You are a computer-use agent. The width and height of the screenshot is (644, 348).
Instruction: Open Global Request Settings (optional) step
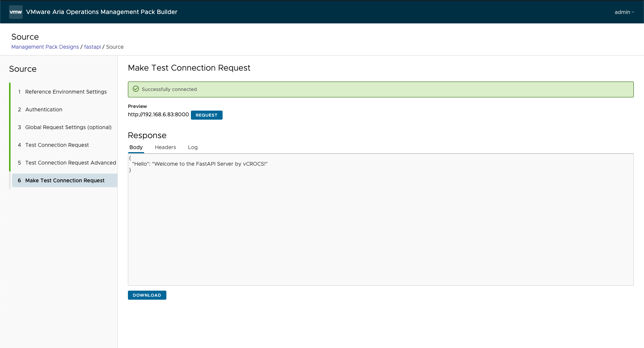(68, 127)
